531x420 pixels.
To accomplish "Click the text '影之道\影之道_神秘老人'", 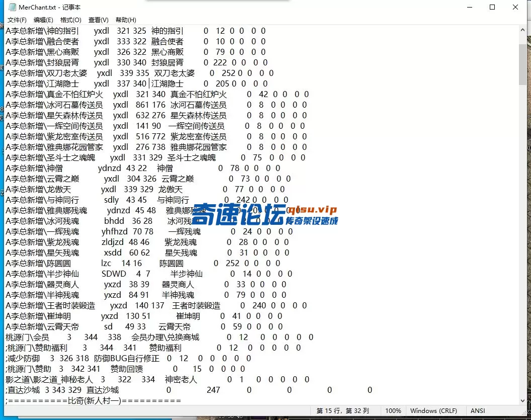I will [49, 380].
